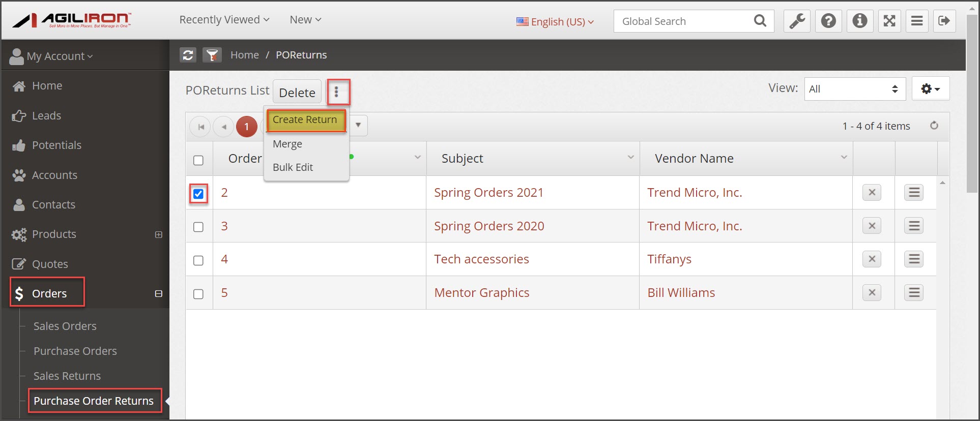Open row menu for Tech accessories
This screenshot has height=421, width=980.
[x=914, y=259]
